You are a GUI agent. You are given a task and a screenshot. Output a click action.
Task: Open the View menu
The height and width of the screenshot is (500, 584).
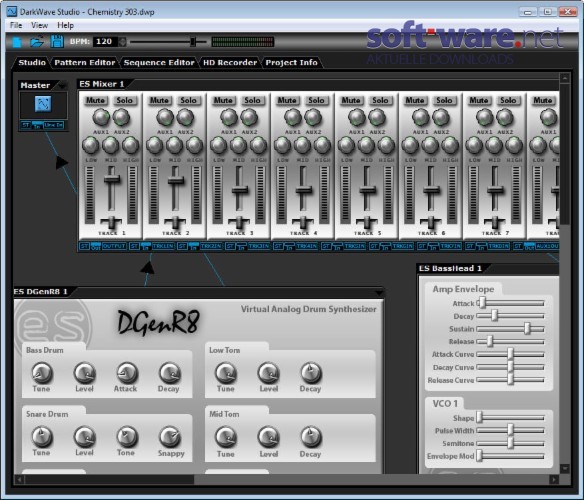point(39,25)
